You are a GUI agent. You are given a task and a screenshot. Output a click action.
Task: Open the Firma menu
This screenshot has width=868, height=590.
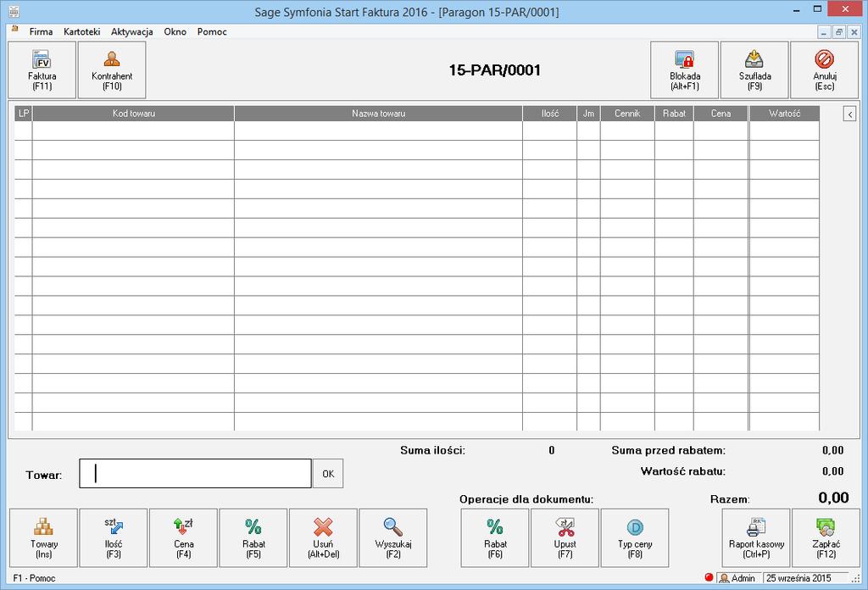pyautogui.click(x=41, y=31)
